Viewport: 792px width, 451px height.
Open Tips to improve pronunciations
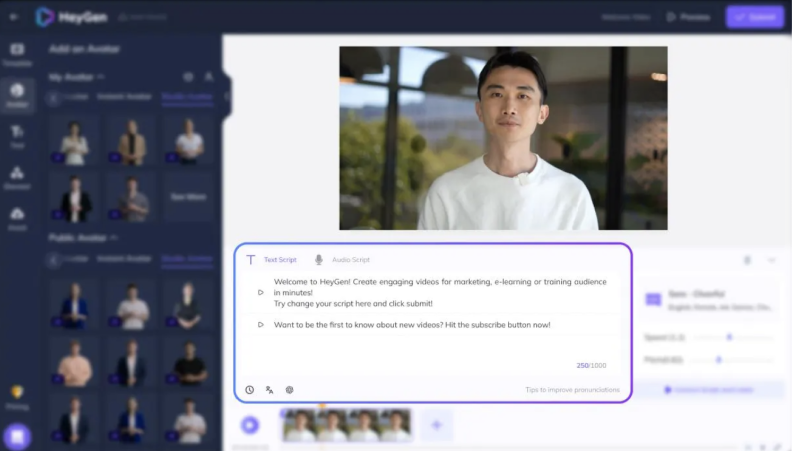point(572,390)
